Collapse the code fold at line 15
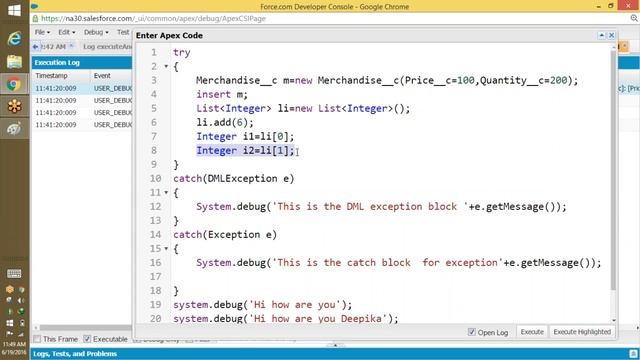Viewport: 640px width, 360px height. (166, 249)
